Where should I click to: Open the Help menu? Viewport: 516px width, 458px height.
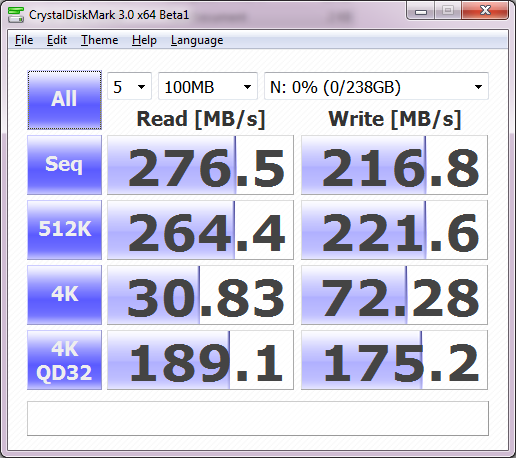pos(144,40)
